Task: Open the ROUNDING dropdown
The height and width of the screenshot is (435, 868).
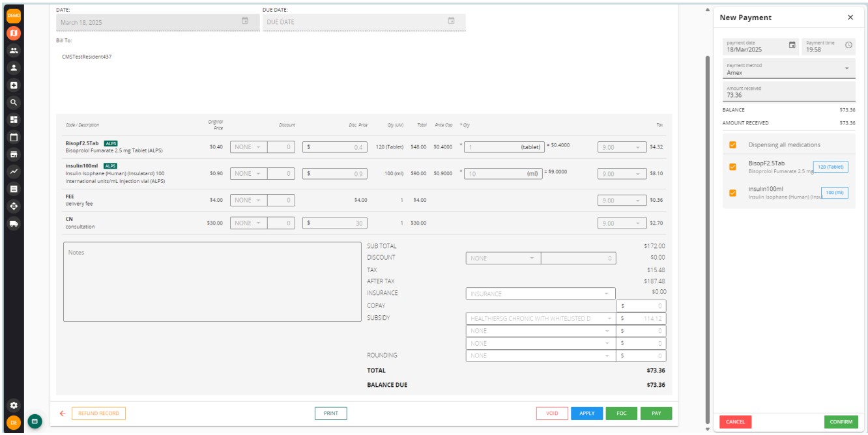Action: coord(541,356)
